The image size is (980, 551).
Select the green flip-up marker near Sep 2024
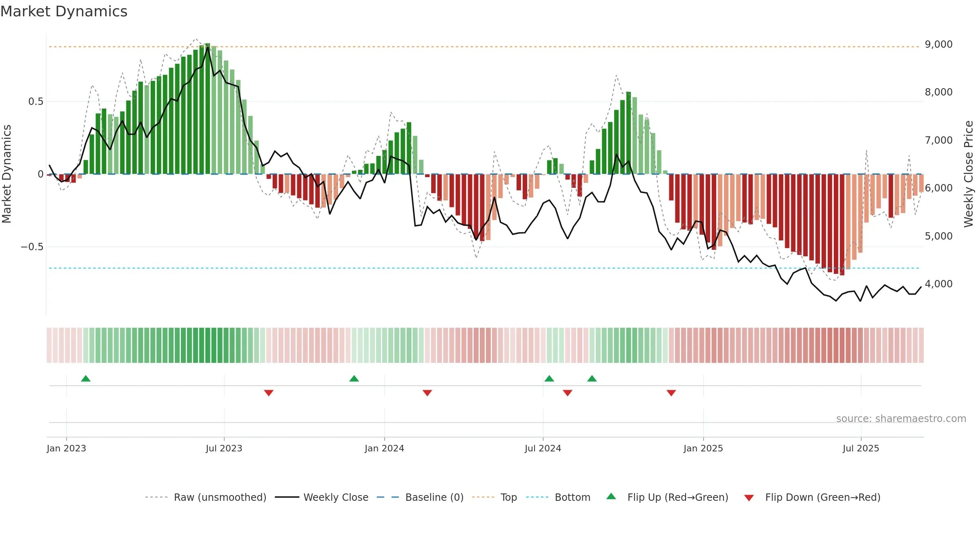pyautogui.click(x=592, y=379)
